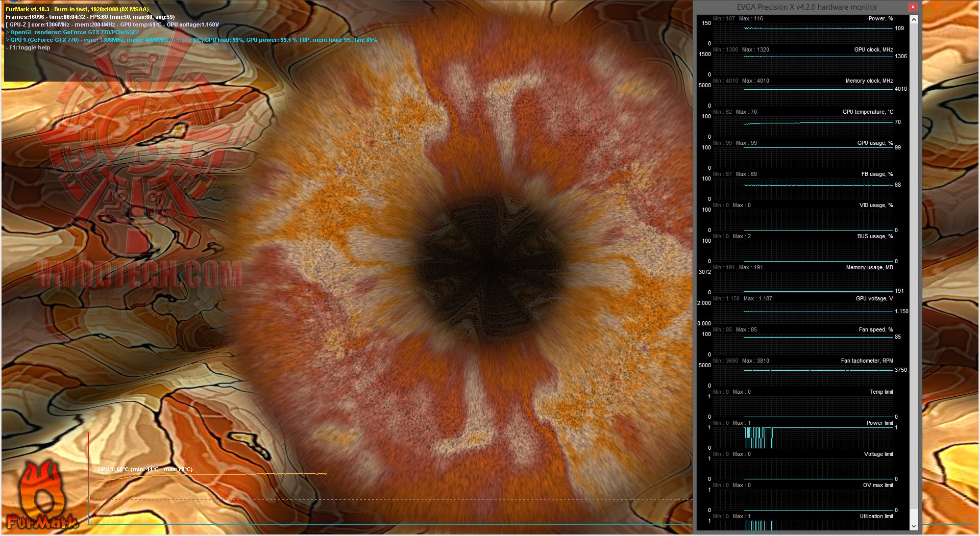This screenshot has height=536, width=980.
Task: Click the "VID usage, %" graph label
Action: pyautogui.click(x=876, y=205)
